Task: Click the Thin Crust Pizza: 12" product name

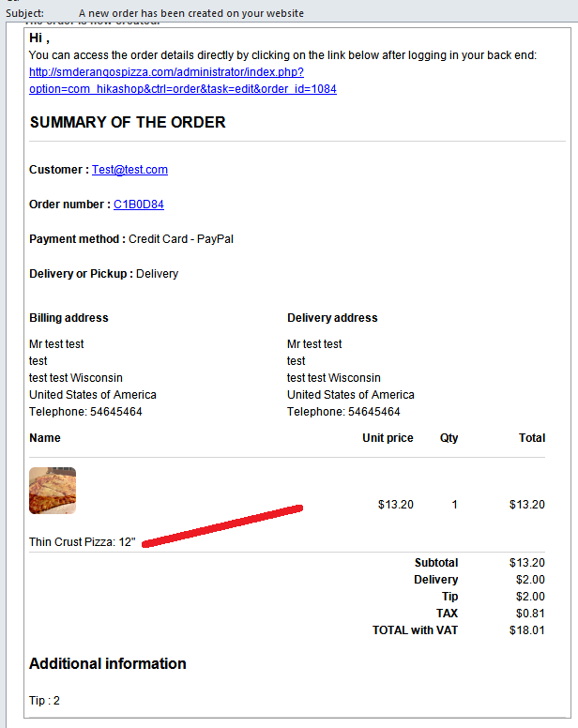Action: (x=83, y=542)
